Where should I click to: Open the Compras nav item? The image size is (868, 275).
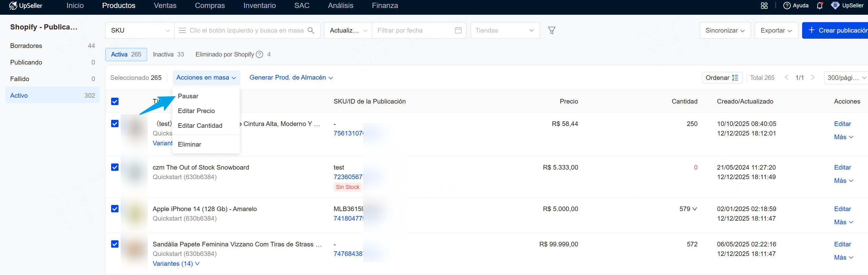210,6
